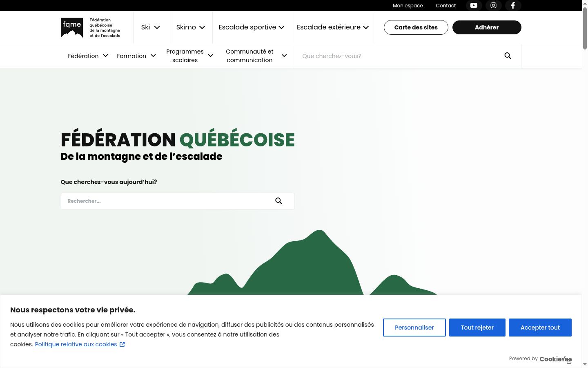
Task: Click Accepter tout in the cookie banner
Action: pyautogui.click(x=540, y=328)
